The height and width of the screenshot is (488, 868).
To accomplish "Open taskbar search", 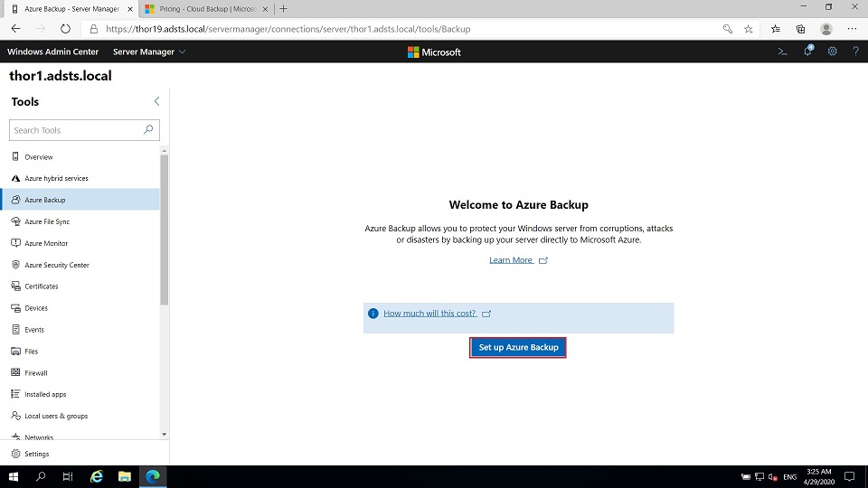I will (41, 476).
